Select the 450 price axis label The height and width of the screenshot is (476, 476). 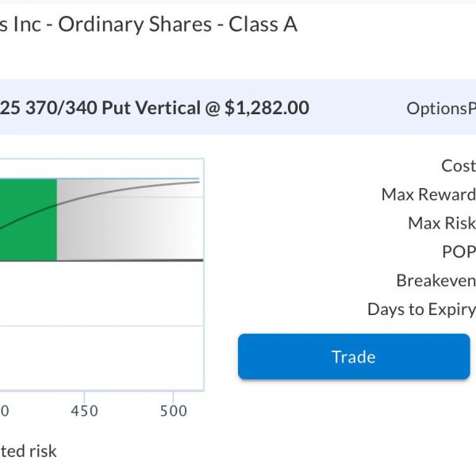[84, 411]
